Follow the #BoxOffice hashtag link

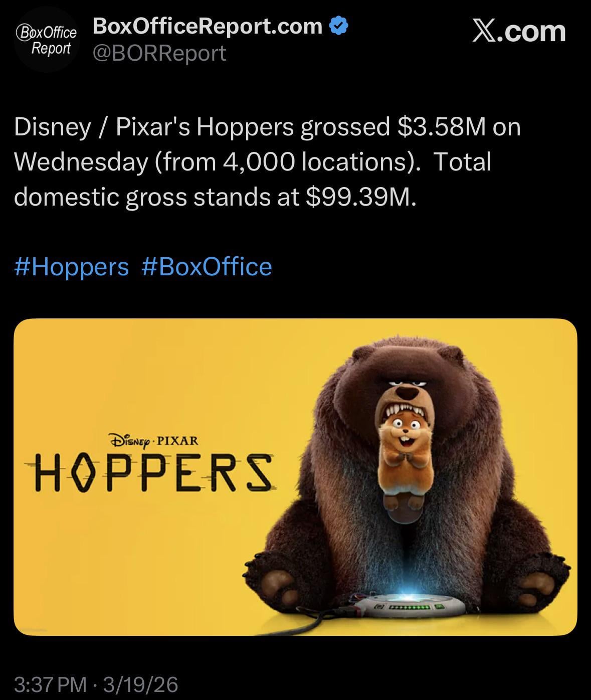(x=207, y=266)
